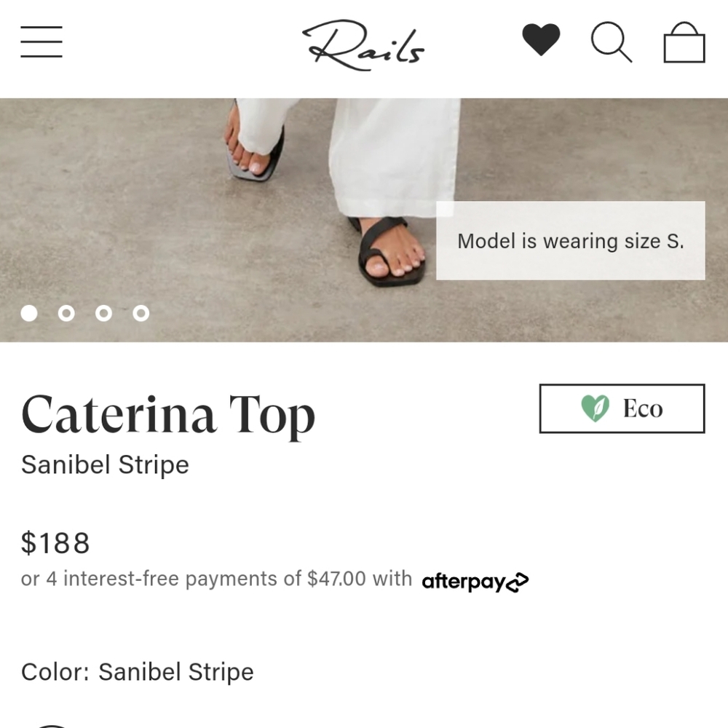The width and height of the screenshot is (728, 728).
Task: Click the $188 price text
Action: 55,542
